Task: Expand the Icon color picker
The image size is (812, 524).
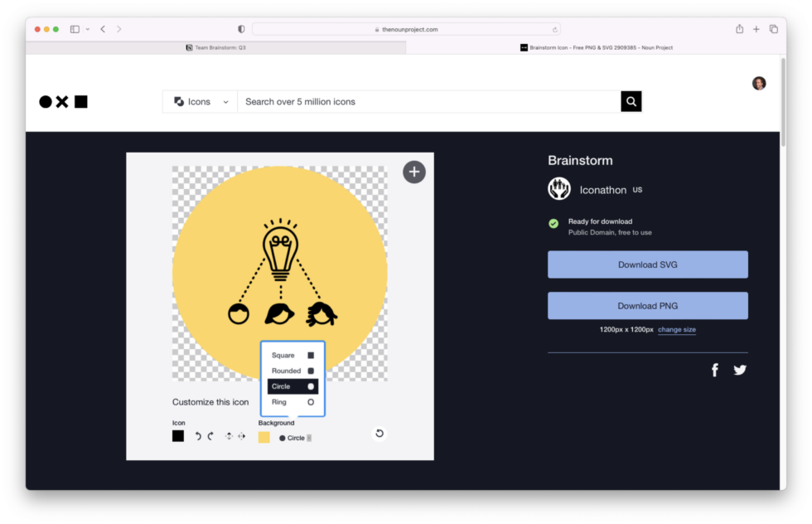Action: [x=177, y=435]
